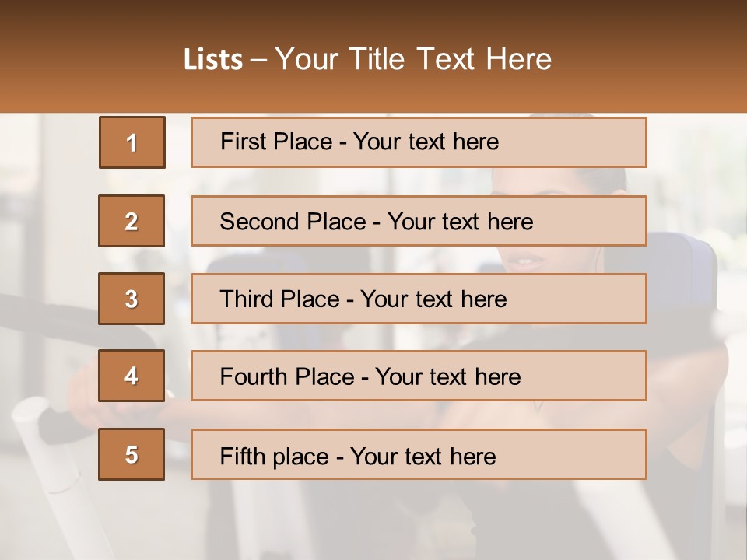Viewport: 747px width, 560px height.
Task: Select the number 2 brown square
Action: (x=132, y=221)
